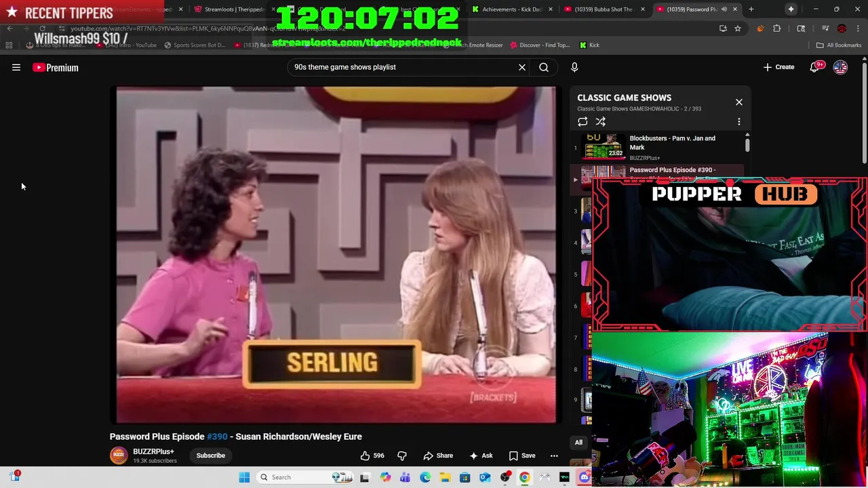Open Discover - Find Top bookmark

539,45
